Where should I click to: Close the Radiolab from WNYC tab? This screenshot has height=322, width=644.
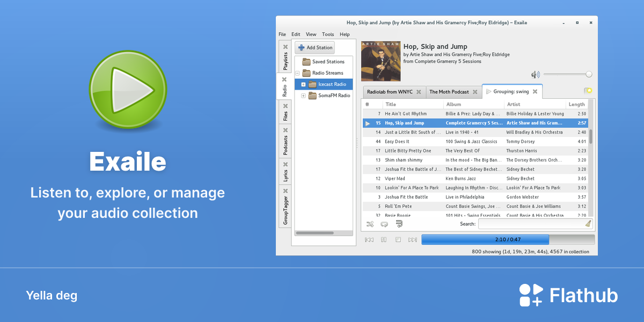[419, 92]
